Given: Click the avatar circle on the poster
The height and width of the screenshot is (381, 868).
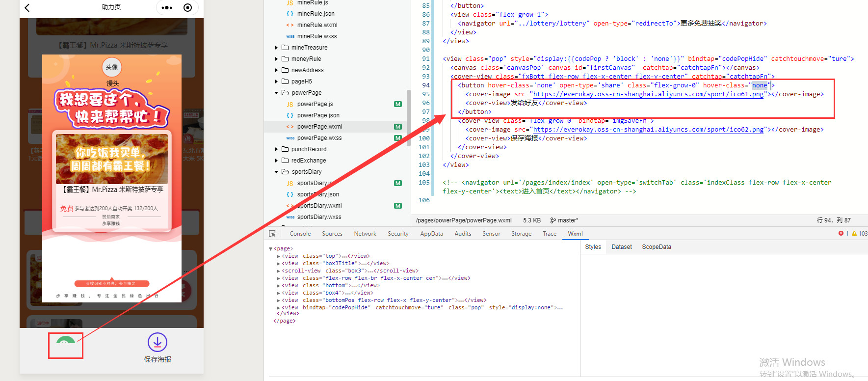Looking at the screenshot, I should tap(112, 67).
